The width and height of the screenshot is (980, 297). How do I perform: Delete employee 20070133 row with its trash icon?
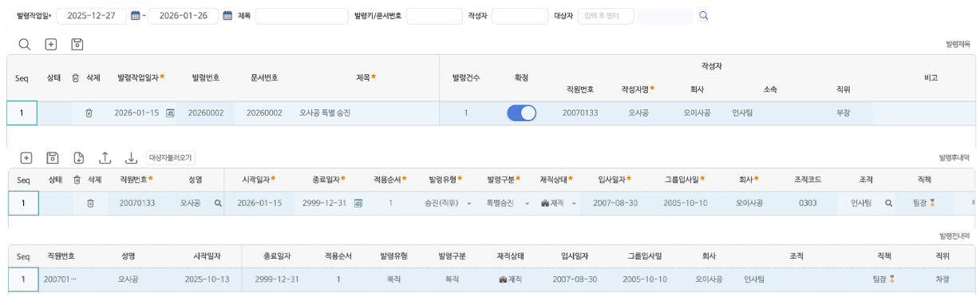90,204
